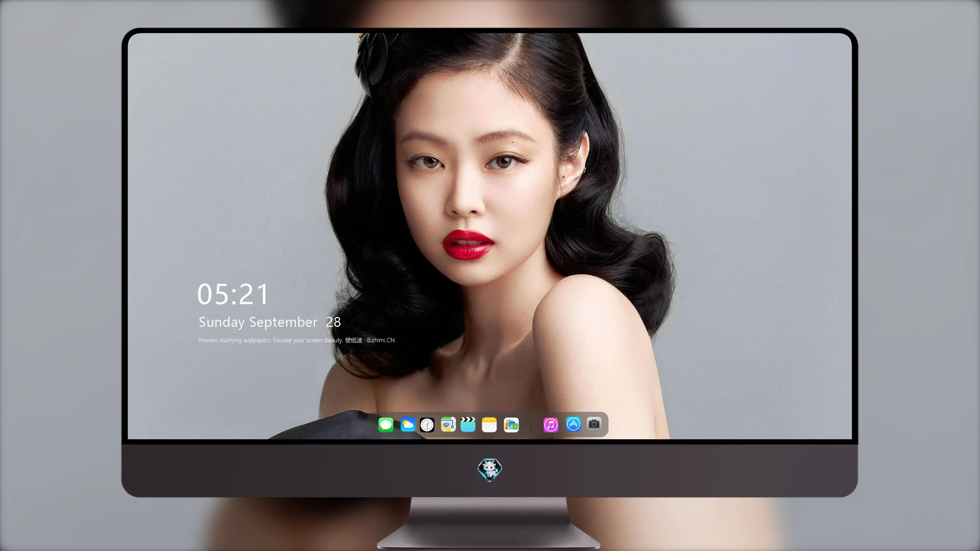Click the 'Sunday September 28' date text
Viewport: 980px width, 551px height.
click(269, 322)
